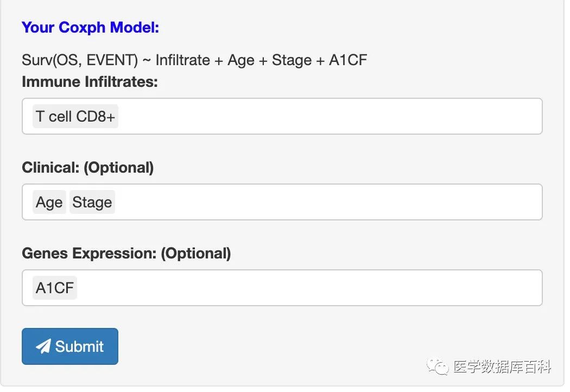Click the Clinical (Optional) label
The height and width of the screenshot is (392, 570).
click(88, 168)
